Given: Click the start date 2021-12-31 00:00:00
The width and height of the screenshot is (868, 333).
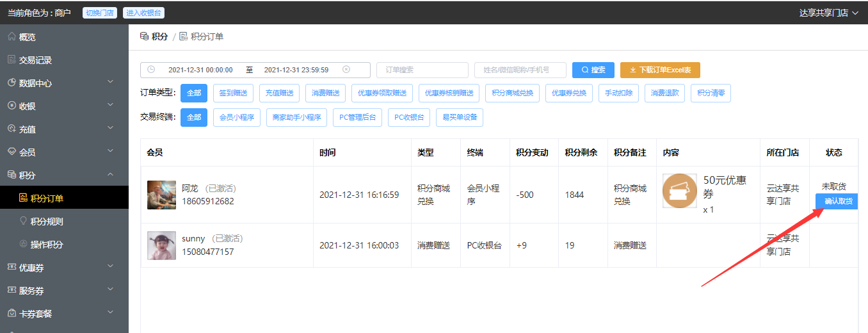Looking at the screenshot, I should [200, 70].
